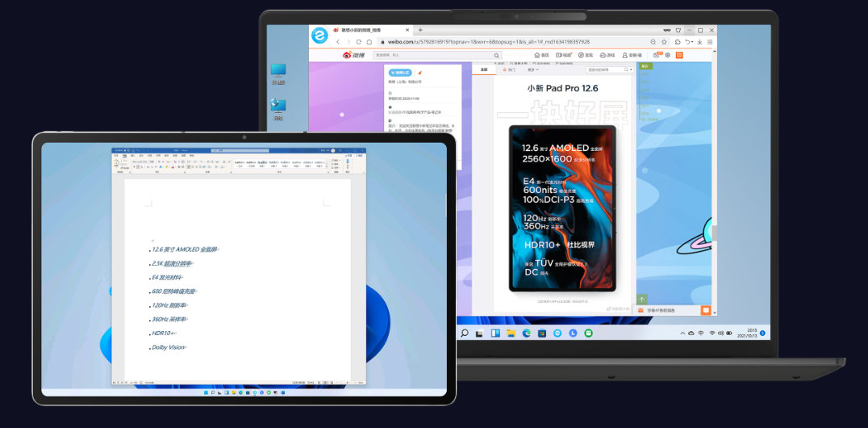This screenshot has height=428, width=868.
Task: Click 微博认证 badge on profile card
Action: [400, 73]
